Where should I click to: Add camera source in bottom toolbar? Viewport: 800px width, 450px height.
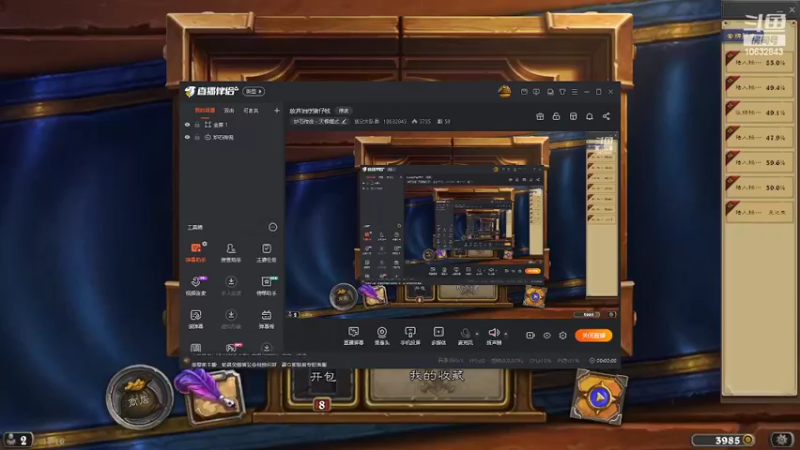point(382,336)
